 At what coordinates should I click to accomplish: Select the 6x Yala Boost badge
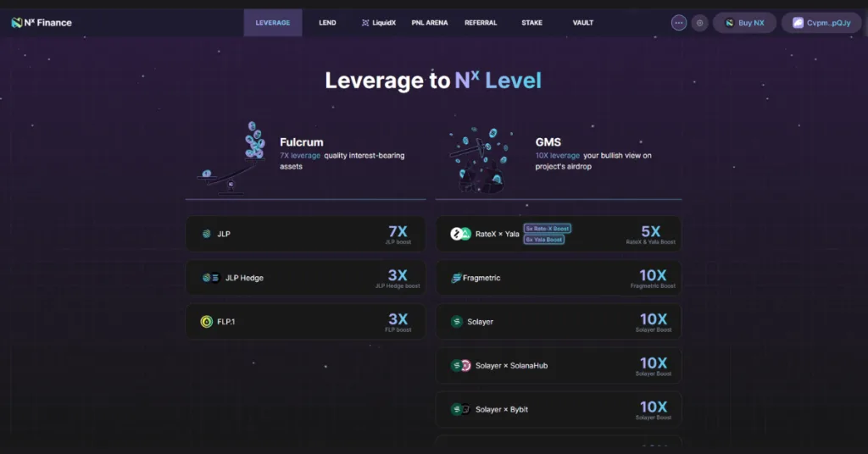click(x=545, y=240)
